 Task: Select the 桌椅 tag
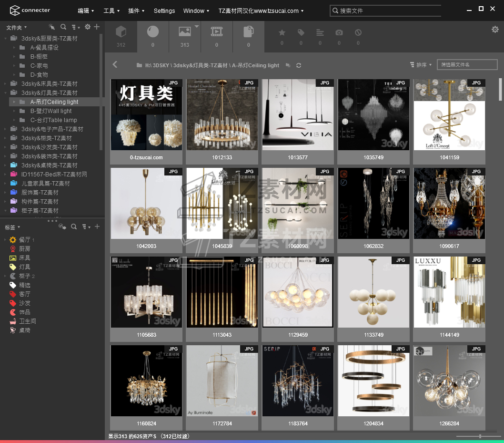[24, 330]
